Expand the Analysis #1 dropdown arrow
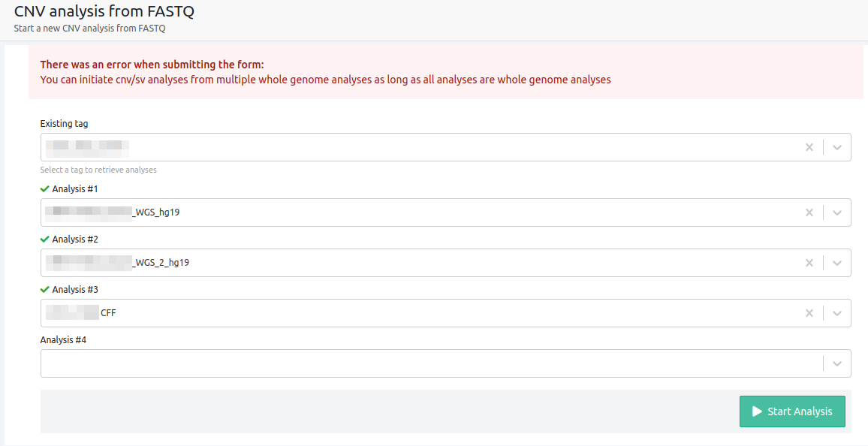The width and height of the screenshot is (868, 446). [837, 212]
